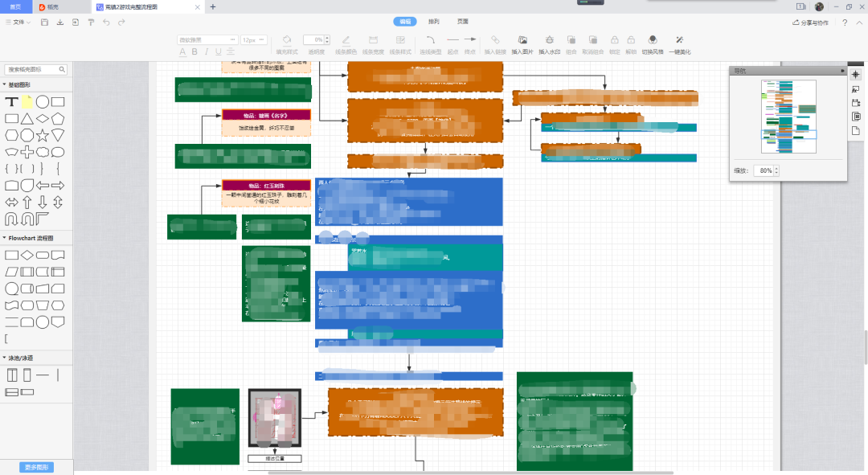Adjust opacity percentage stepper
This screenshot has width=868, height=475.
(327, 40)
